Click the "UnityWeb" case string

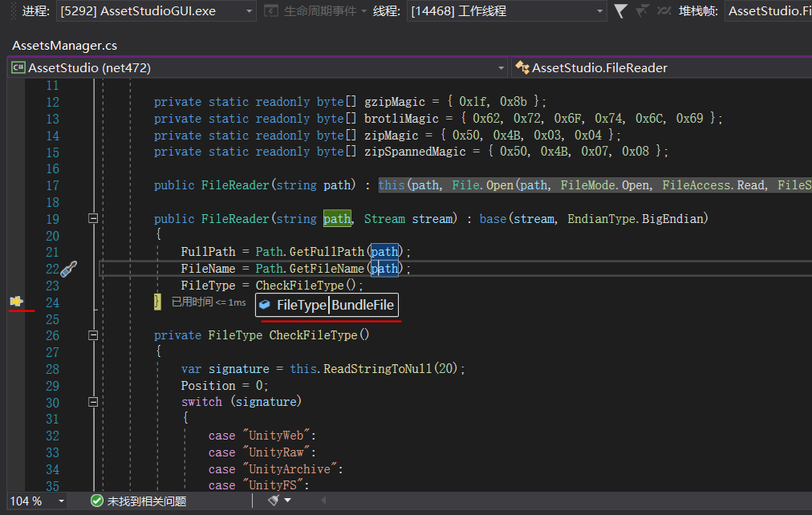pyautogui.click(x=276, y=436)
